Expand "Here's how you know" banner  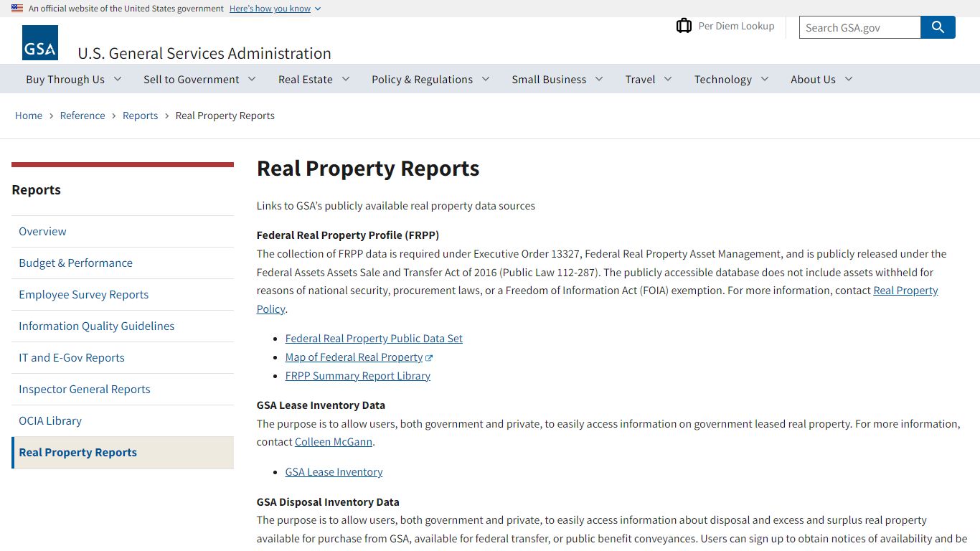point(275,9)
